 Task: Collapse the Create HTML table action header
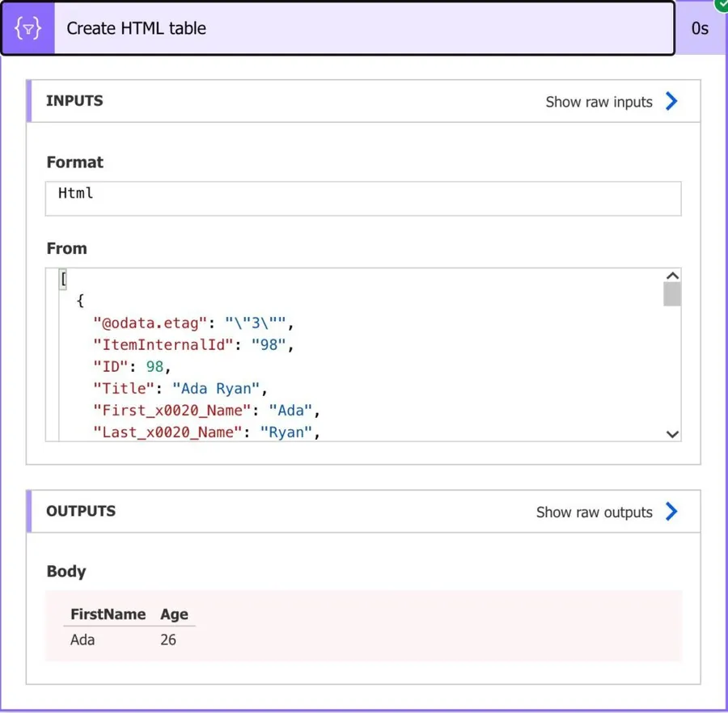pos(364,29)
